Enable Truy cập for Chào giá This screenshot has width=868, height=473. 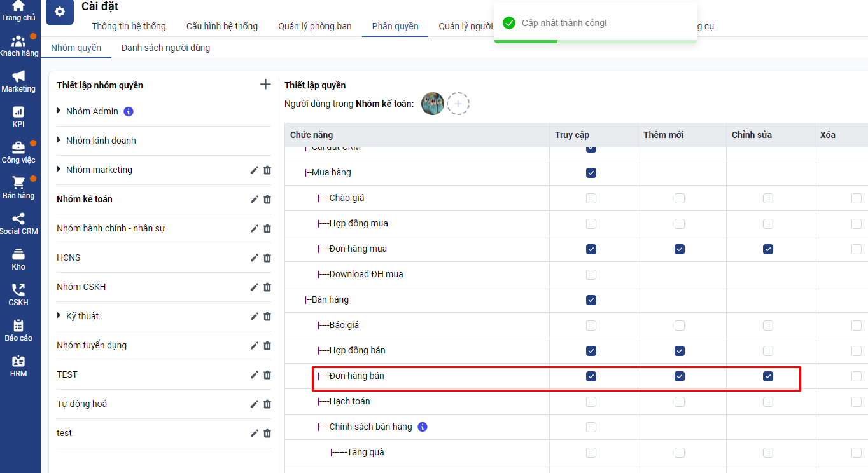[x=591, y=198]
